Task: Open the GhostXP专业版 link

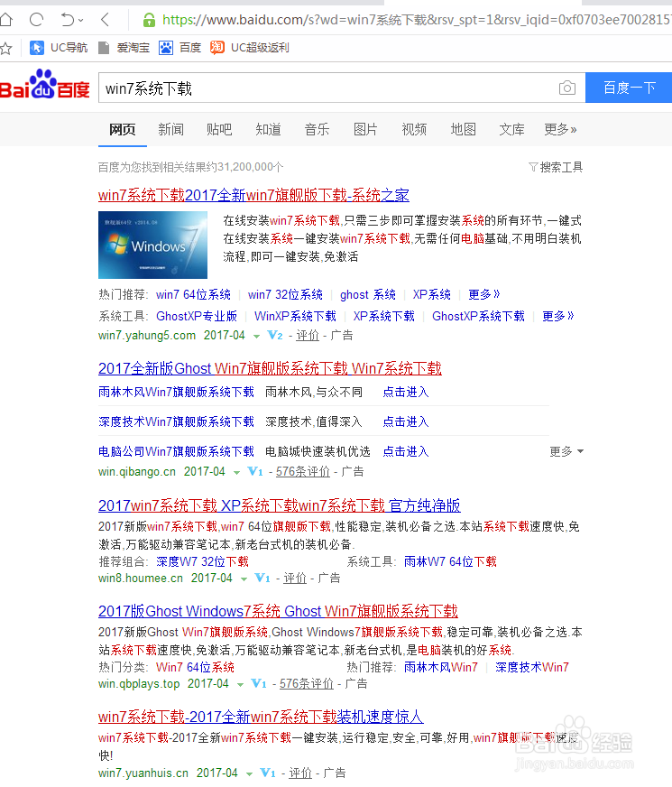Action: coord(197,316)
